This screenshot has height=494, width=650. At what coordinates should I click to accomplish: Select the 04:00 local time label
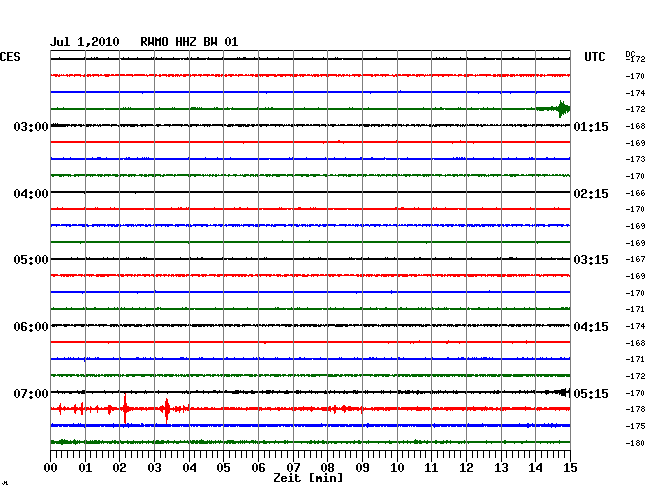coord(31,194)
